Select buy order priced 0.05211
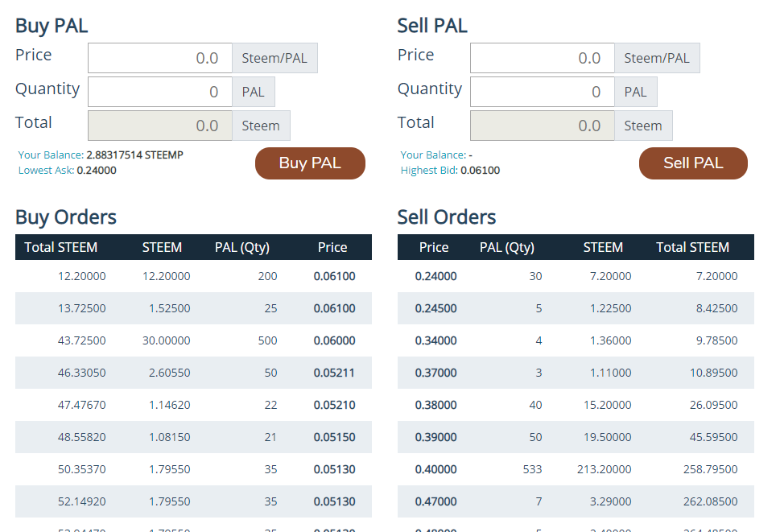780x532 pixels. coord(193,373)
